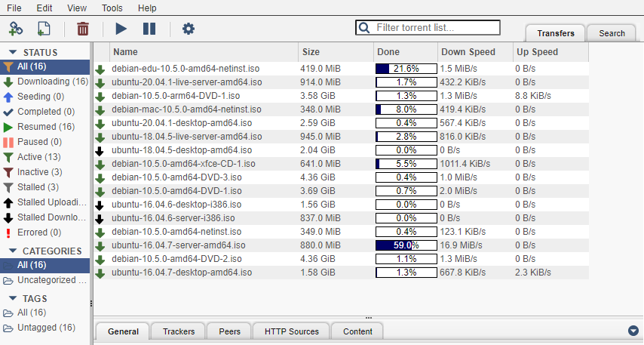Viewport: 644px width, 345px height.
Task: Switch to the Search tab
Action: click(x=612, y=33)
